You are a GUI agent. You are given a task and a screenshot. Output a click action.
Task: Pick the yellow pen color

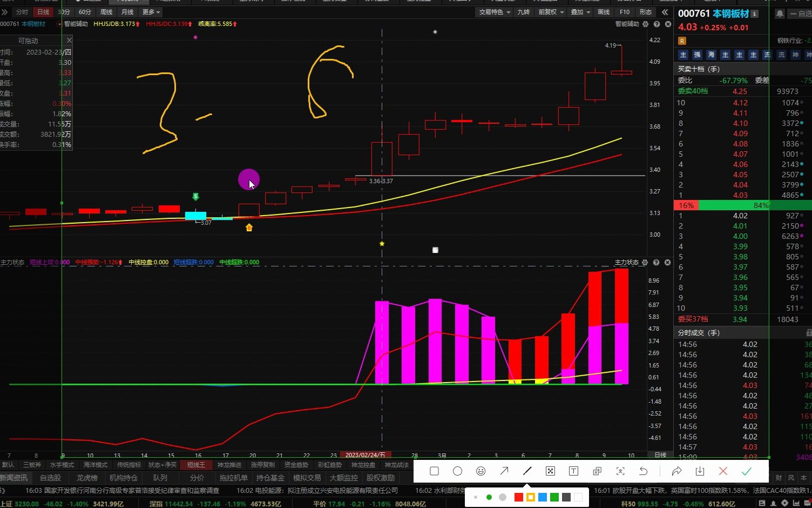pyautogui.click(x=530, y=497)
